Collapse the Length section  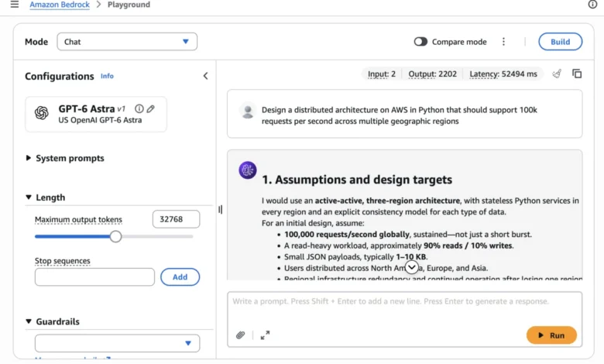46,197
